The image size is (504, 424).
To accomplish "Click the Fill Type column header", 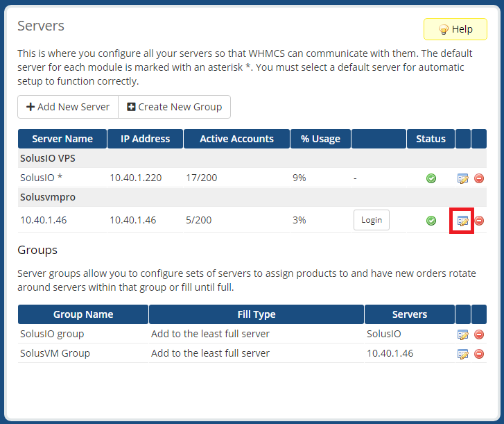I will coord(257,314).
